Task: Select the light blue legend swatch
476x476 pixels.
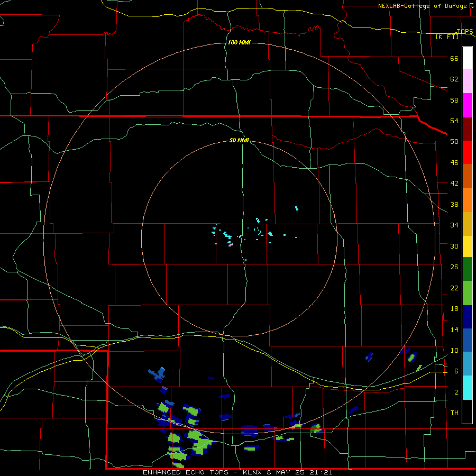Action: pos(467,364)
